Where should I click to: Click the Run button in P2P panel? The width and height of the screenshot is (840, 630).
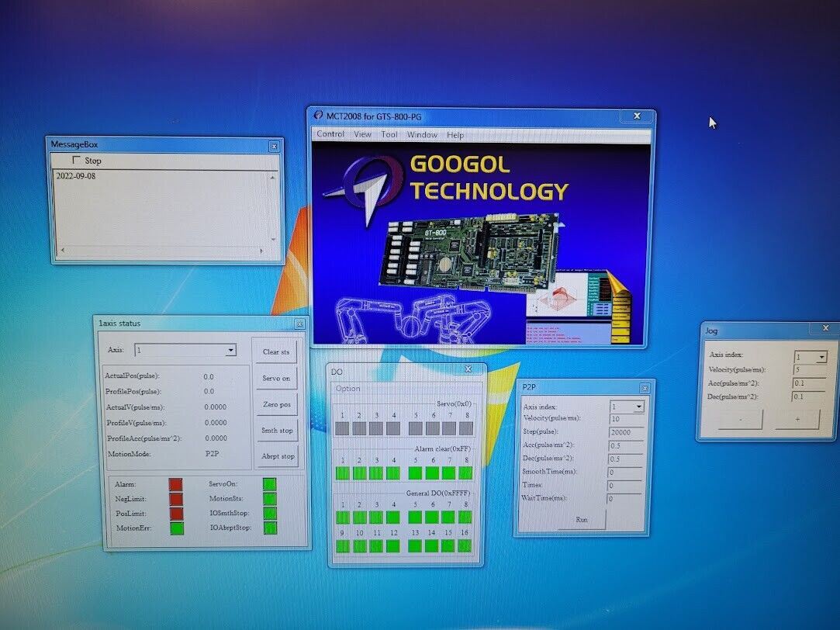(582, 519)
